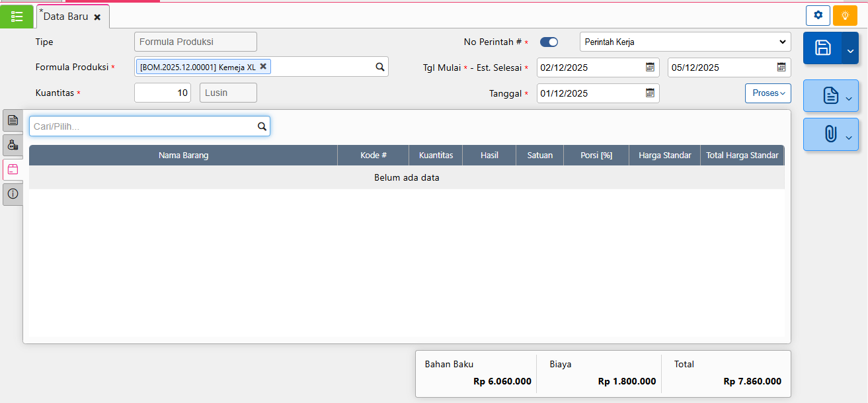Image resolution: width=868 pixels, height=403 pixels.
Task: Open calendar for Est. Selesai date
Action: click(781, 67)
